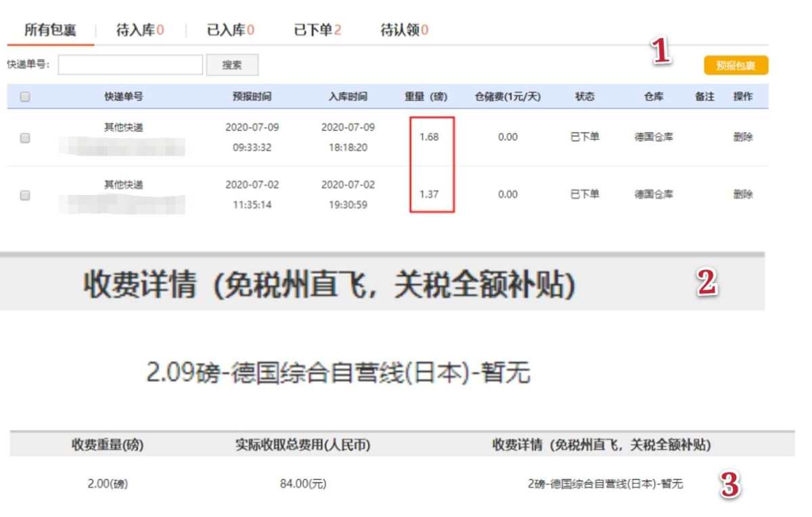This screenshot has height=517, width=812.
Task: Click the large 收费详情 heading
Action: point(329,286)
